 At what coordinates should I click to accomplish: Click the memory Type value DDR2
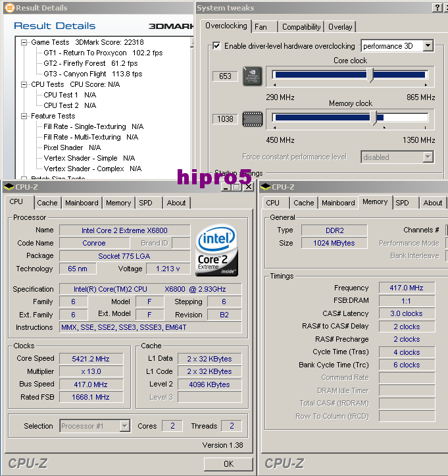[335, 230]
